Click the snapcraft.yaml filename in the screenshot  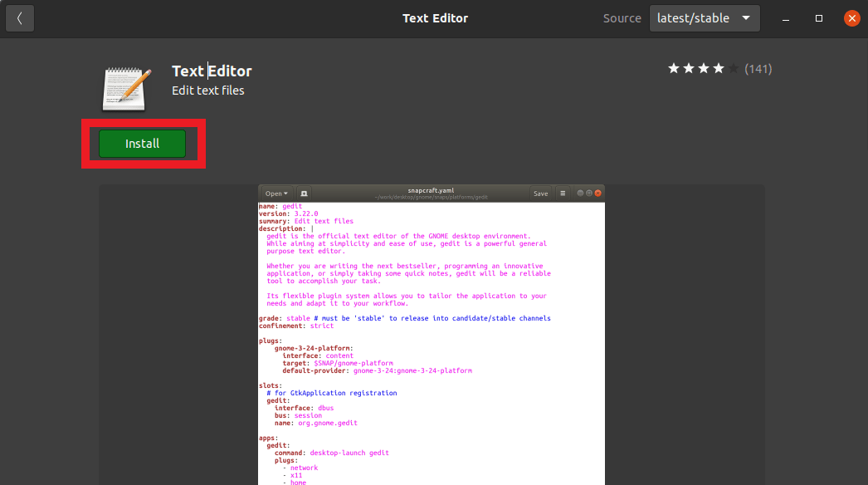430,189
